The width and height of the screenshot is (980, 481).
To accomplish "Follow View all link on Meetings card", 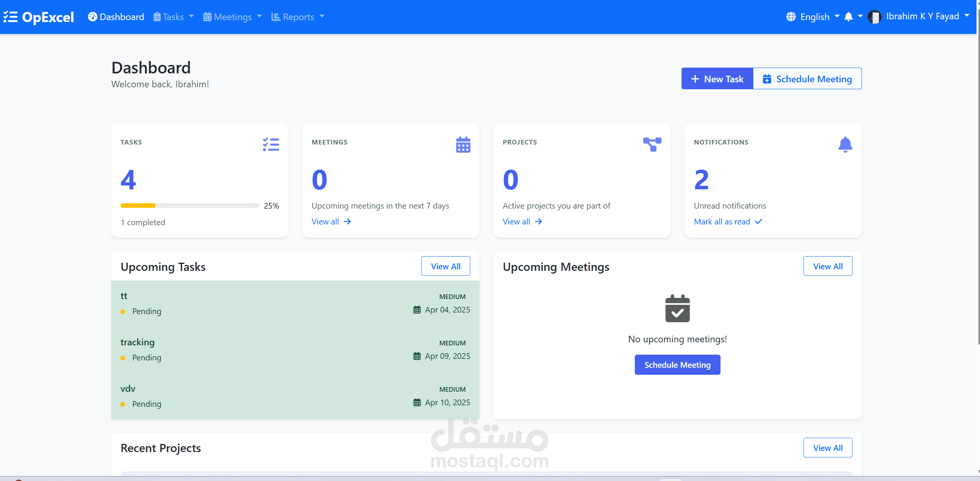I will pyautogui.click(x=331, y=222).
